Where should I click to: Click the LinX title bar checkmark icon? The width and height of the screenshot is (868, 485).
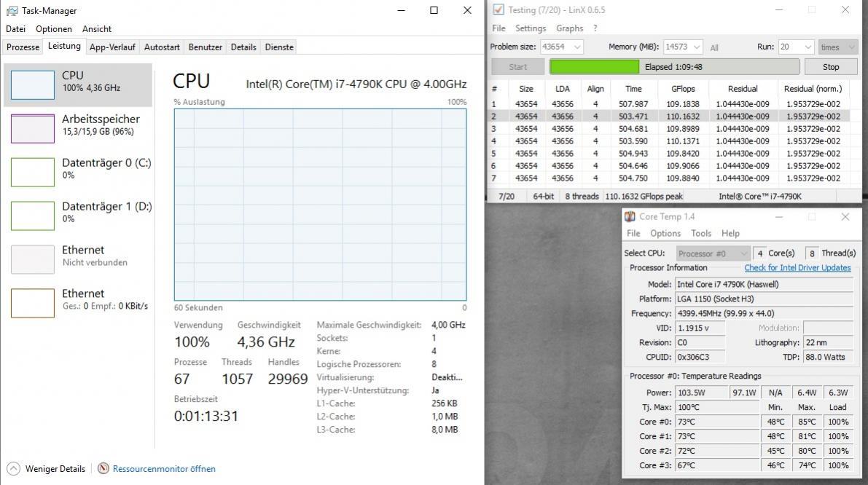498,9
